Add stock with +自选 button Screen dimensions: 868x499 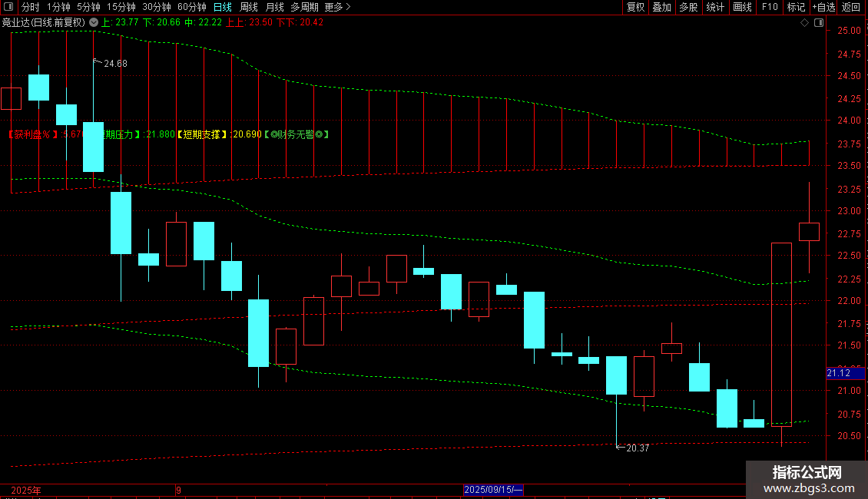[823, 7]
